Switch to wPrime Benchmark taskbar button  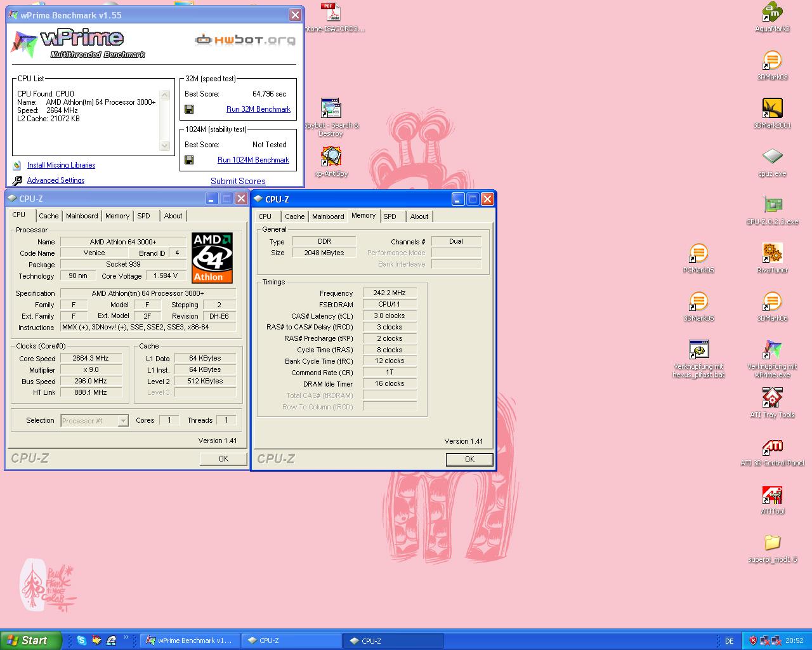pos(190,640)
